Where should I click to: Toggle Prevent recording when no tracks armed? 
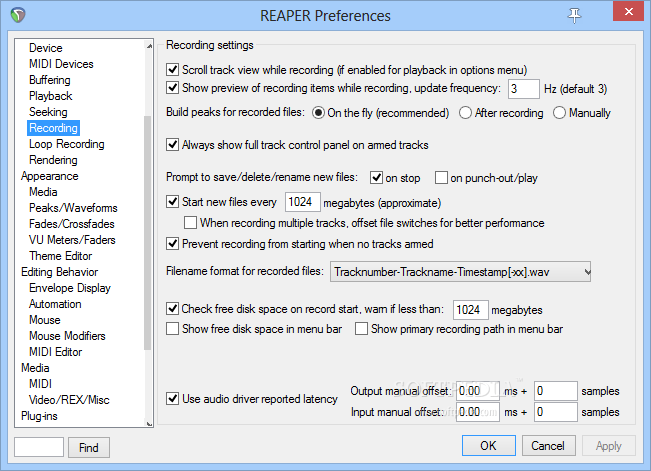pos(172,243)
